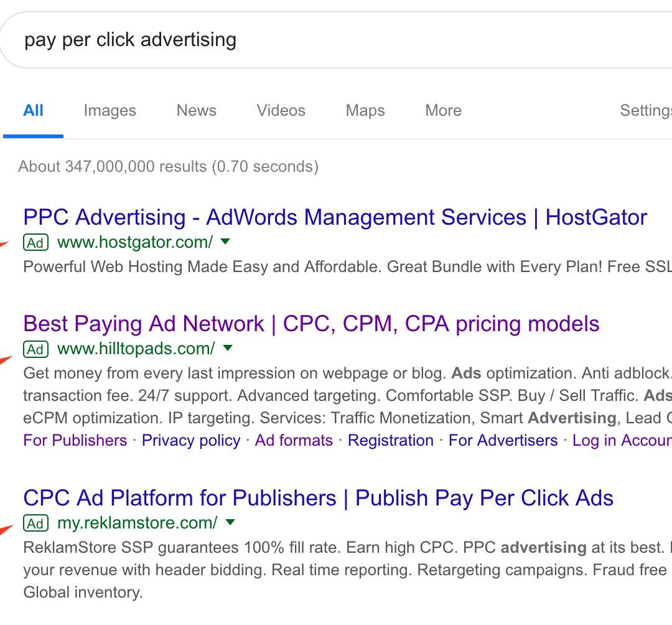Image resolution: width=672 pixels, height=625 pixels.
Task: Click the 'Powerful Web Hosting Made Easy' description
Action: (x=348, y=266)
